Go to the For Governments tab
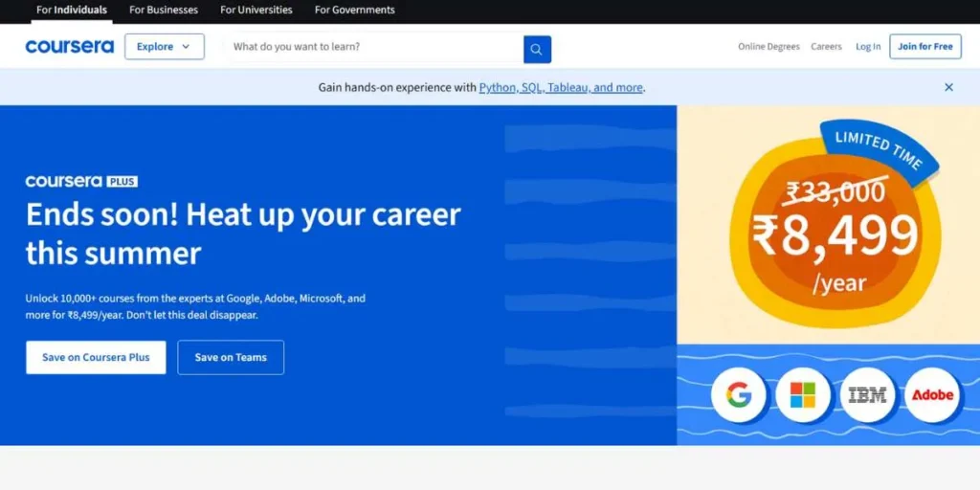The height and width of the screenshot is (490, 980). pyautogui.click(x=355, y=10)
